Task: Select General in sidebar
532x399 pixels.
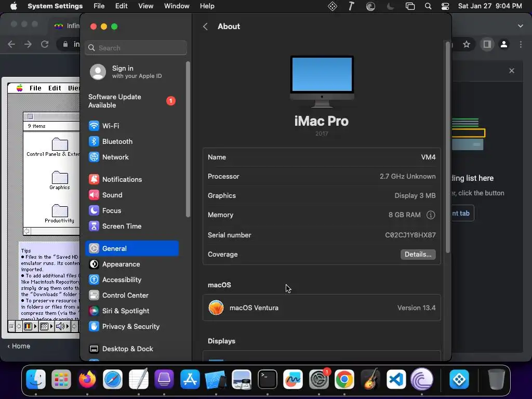Action: 132,248
